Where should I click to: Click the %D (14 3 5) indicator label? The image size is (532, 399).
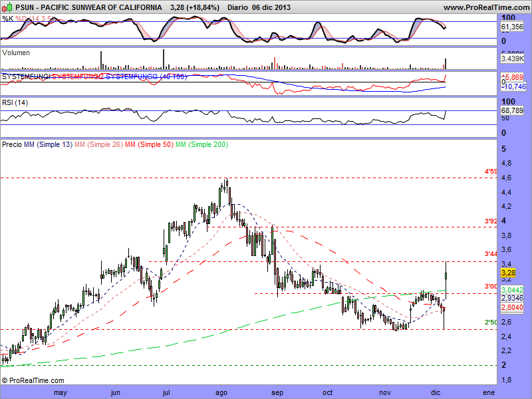[34, 19]
